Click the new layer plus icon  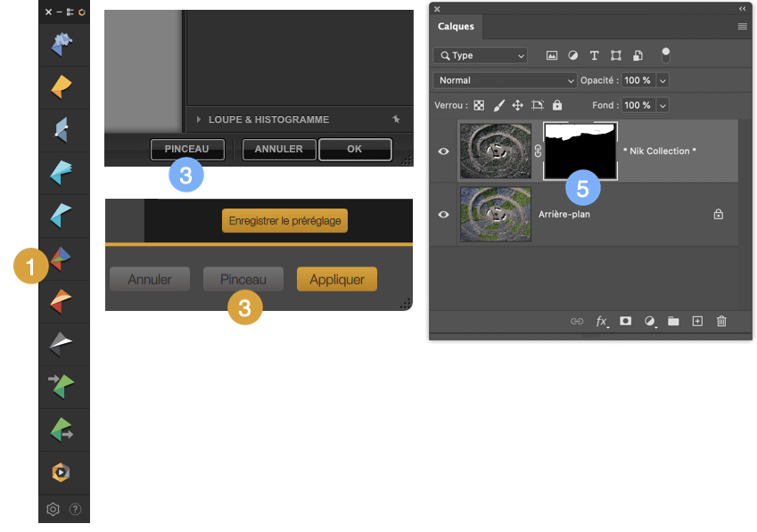(x=697, y=321)
